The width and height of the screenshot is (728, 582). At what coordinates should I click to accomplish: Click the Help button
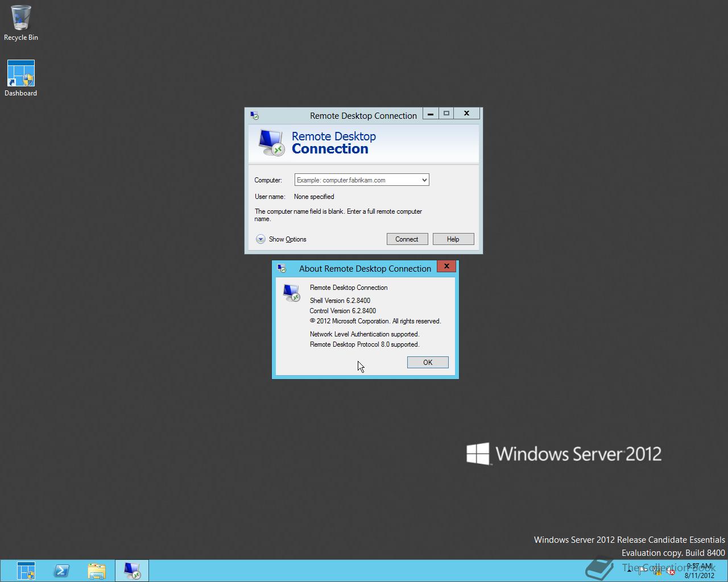[x=453, y=239]
